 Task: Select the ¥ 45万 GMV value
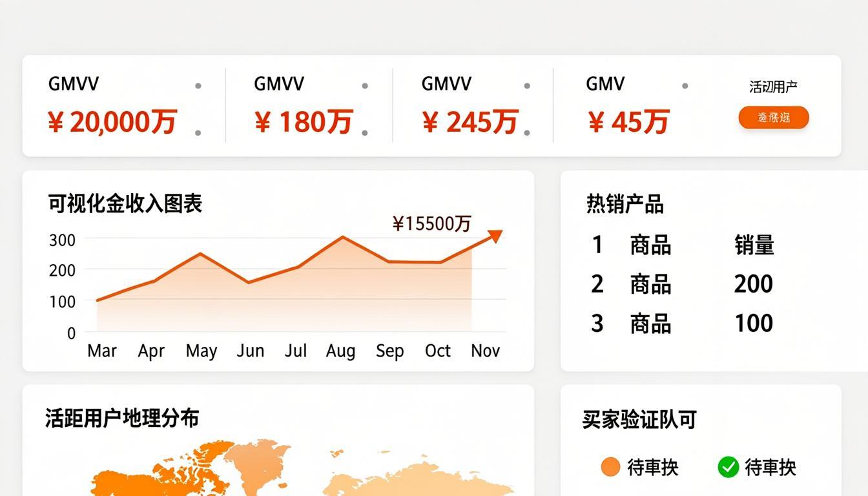628,121
